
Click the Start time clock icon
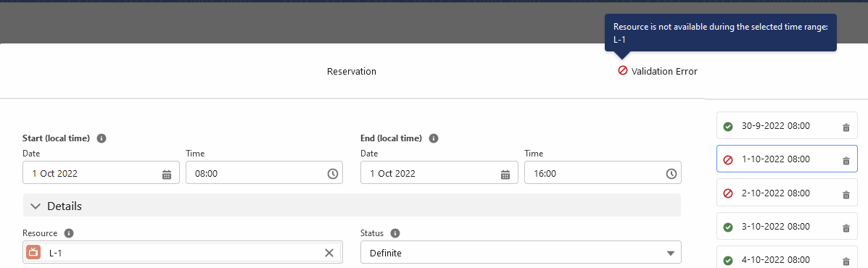(x=333, y=174)
